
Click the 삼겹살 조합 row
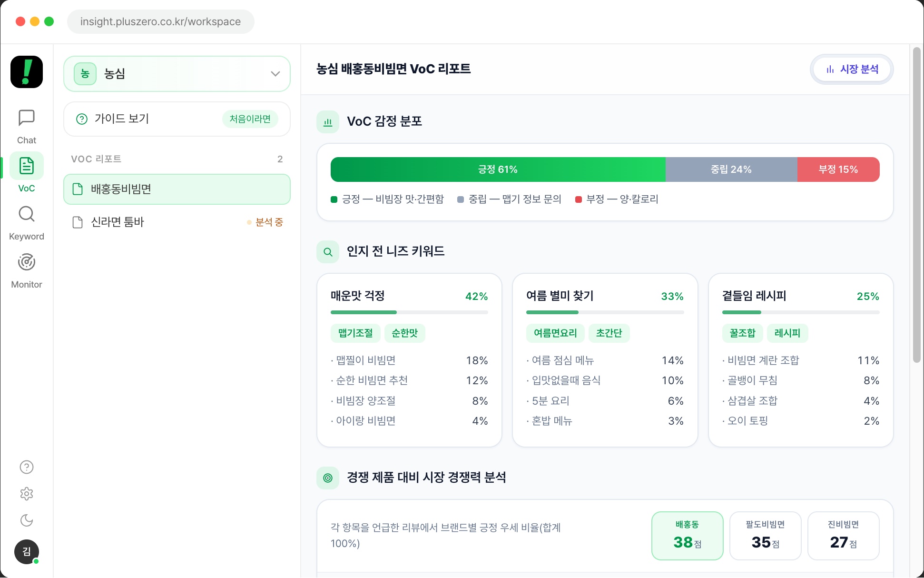point(801,401)
